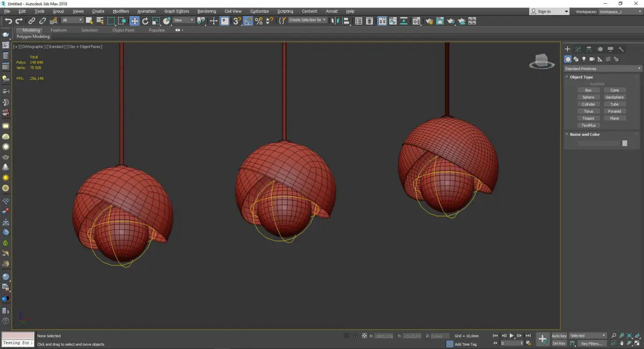This screenshot has width=644, height=349.
Task: Collapse the Name and Color rollout
Action: (x=585, y=135)
